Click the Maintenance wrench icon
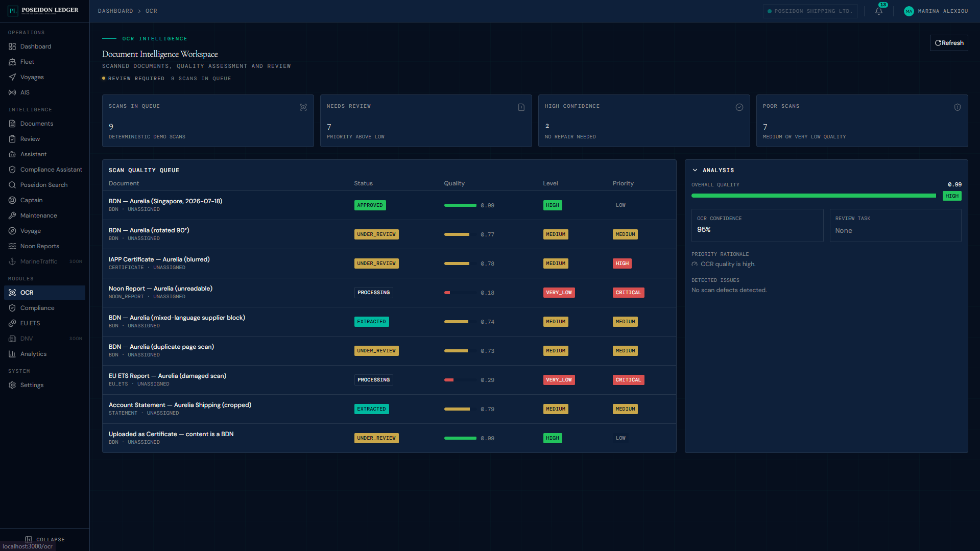This screenshot has height=551, width=980. coord(12,215)
